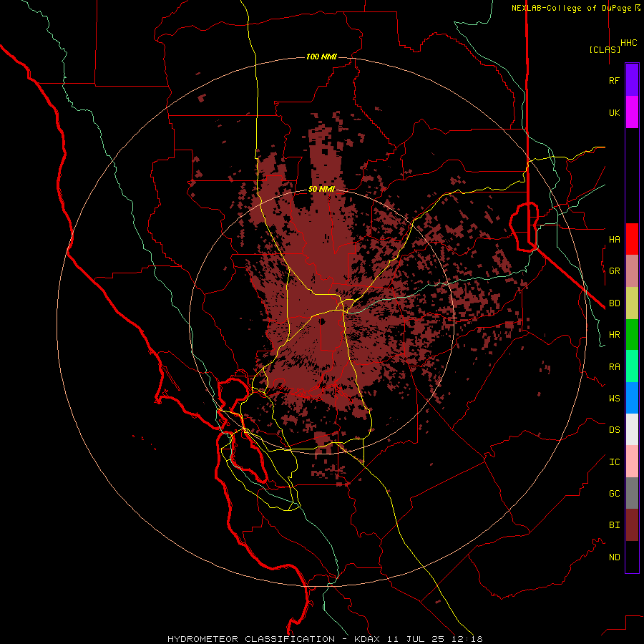Click the BD legend label

click(x=614, y=303)
